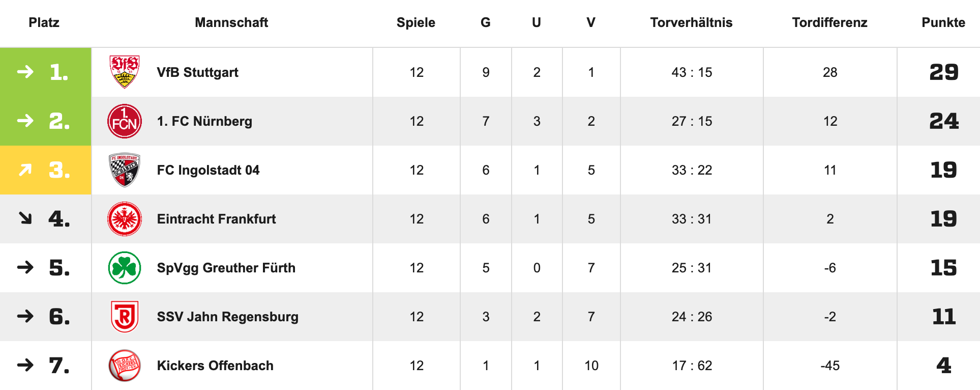Image resolution: width=980 pixels, height=390 pixels.
Task: Click the Spiele column header
Action: 415,22
